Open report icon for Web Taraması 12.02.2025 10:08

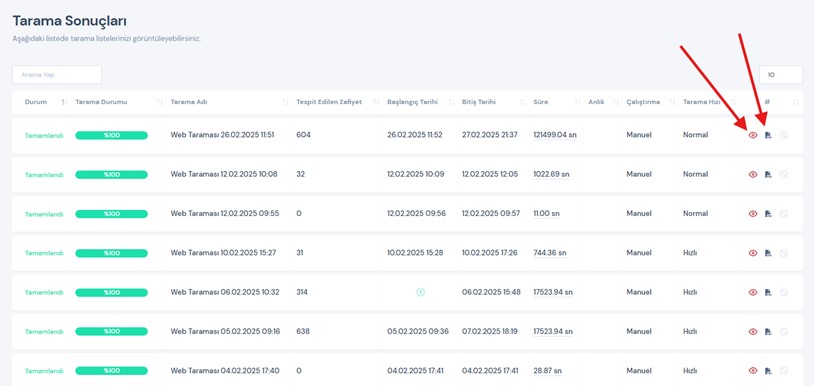coord(769,174)
